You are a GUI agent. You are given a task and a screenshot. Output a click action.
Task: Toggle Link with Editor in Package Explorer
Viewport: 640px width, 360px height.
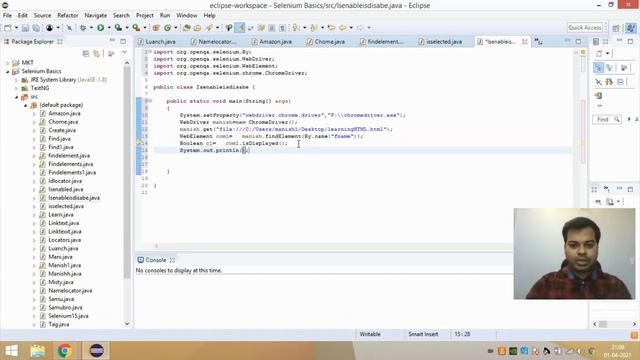point(96,53)
